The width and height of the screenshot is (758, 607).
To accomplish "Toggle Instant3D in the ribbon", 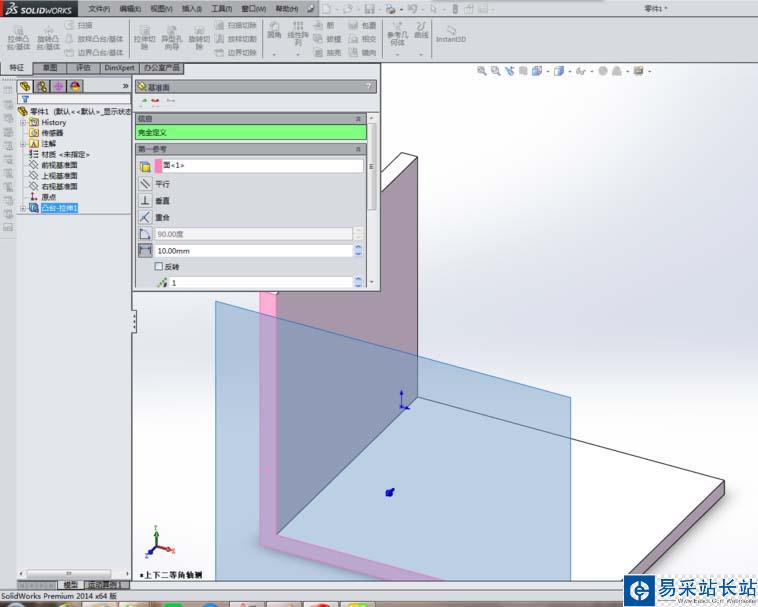I will click(x=451, y=34).
